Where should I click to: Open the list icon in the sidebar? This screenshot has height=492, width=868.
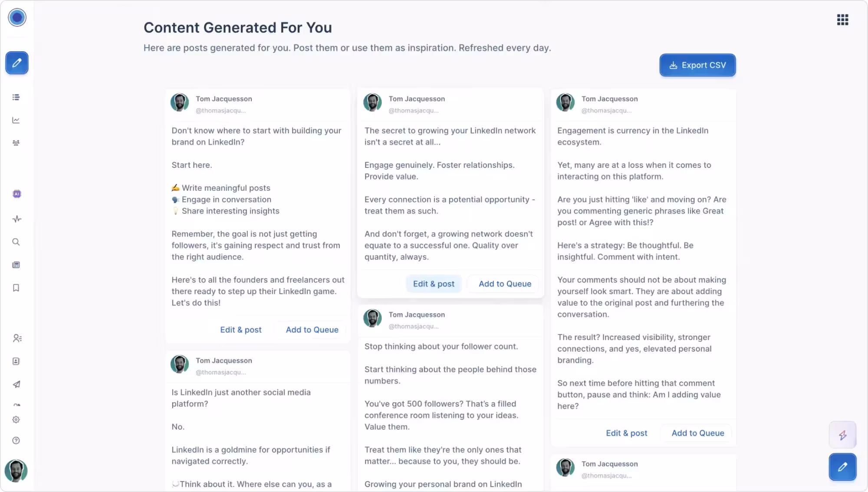tap(16, 97)
